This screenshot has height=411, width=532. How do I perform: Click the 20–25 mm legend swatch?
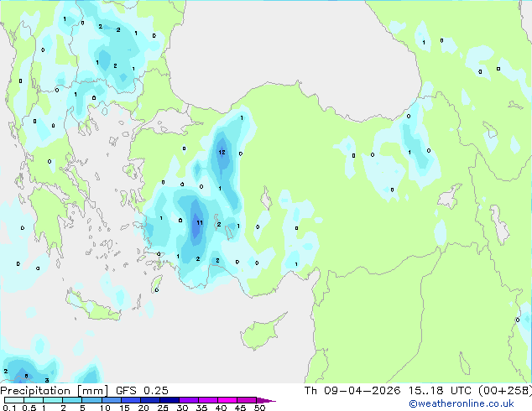click(x=150, y=400)
